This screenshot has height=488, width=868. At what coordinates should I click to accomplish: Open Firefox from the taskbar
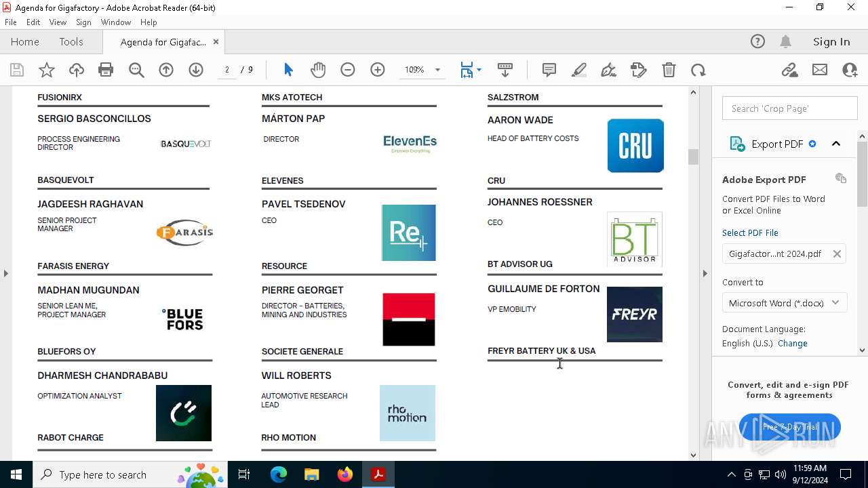pos(345,474)
